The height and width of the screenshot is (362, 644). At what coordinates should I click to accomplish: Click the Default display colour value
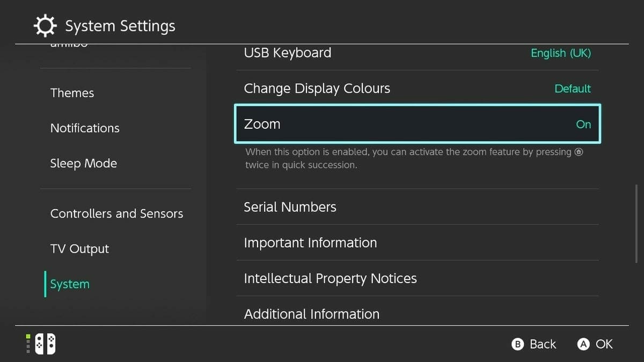coord(573,88)
